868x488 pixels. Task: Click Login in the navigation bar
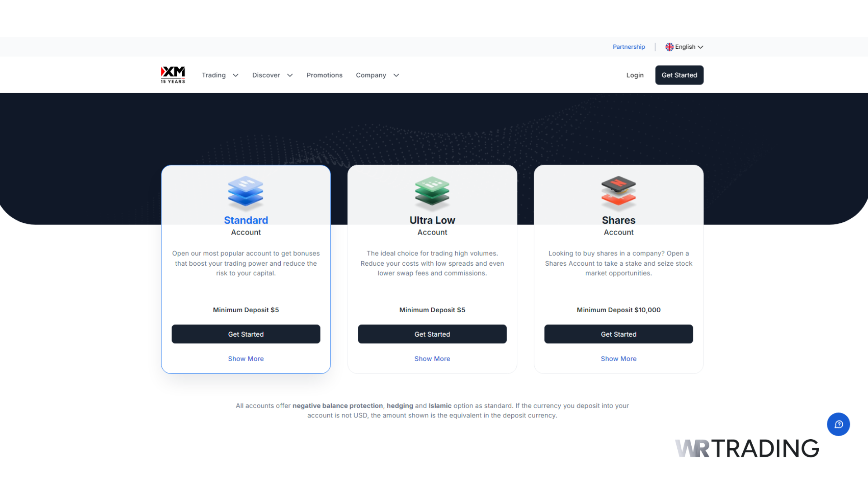635,75
